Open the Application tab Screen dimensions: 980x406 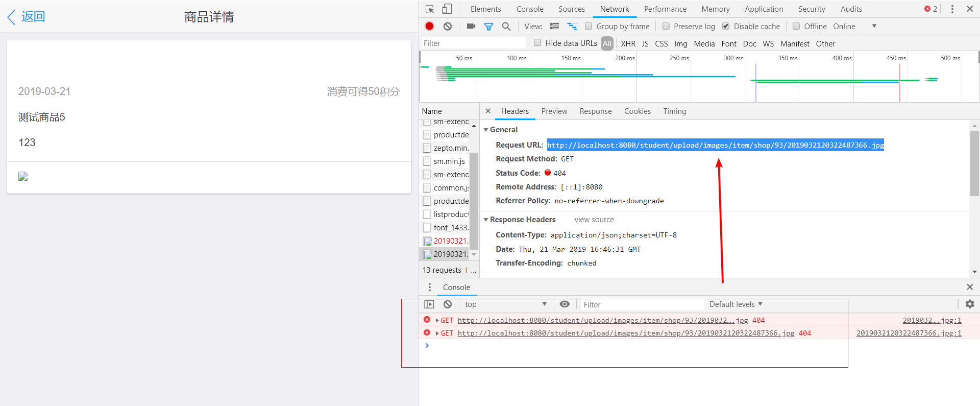point(764,9)
